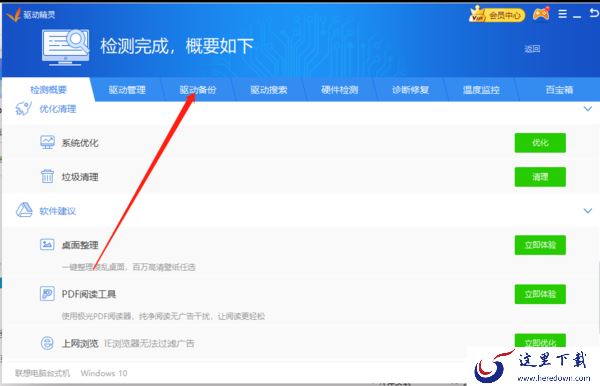
Task: Click the 优化清理 rocket icon
Action: [x=23, y=109]
